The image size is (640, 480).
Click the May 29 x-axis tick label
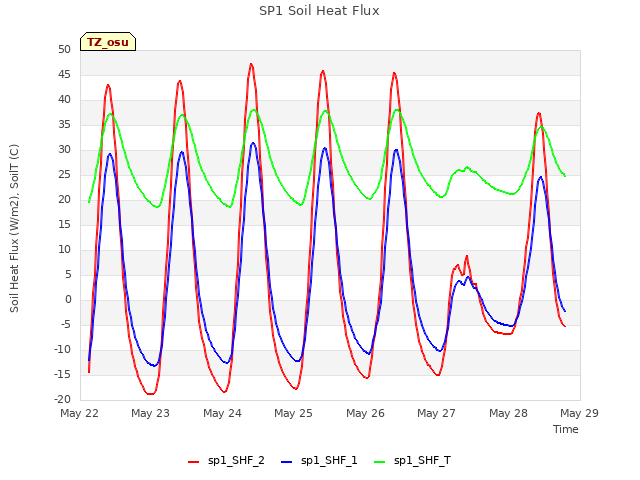click(579, 413)
